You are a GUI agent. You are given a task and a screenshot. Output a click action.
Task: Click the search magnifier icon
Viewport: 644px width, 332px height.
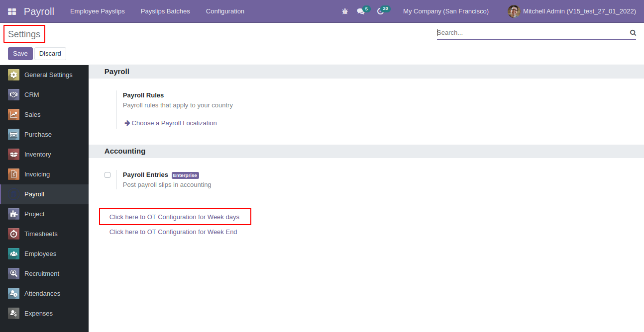pyautogui.click(x=633, y=33)
